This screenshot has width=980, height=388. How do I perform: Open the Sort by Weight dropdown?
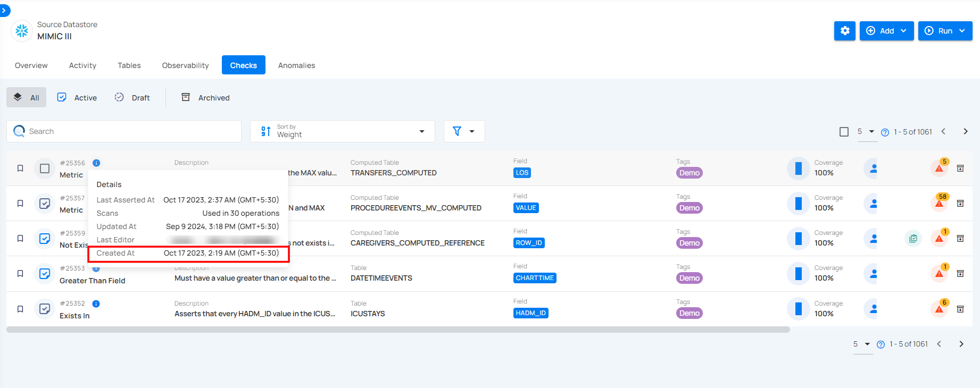point(343,131)
